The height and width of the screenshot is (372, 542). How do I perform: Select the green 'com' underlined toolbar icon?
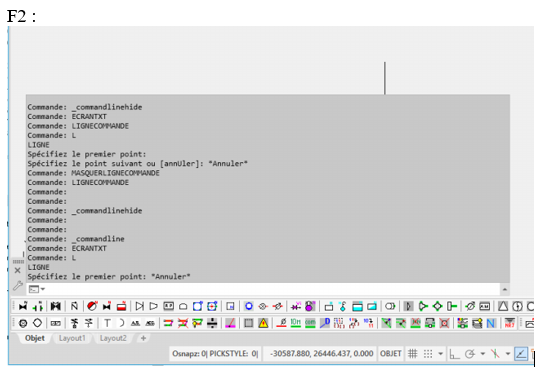pos(310,323)
